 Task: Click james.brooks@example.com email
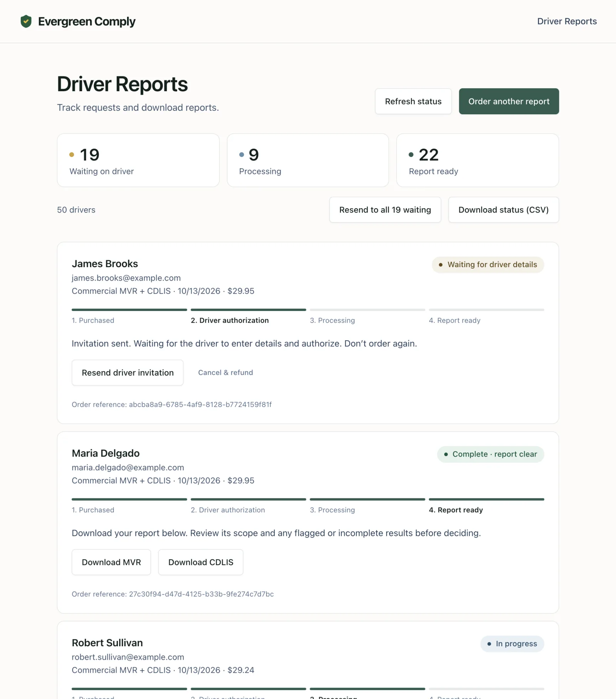click(x=126, y=278)
